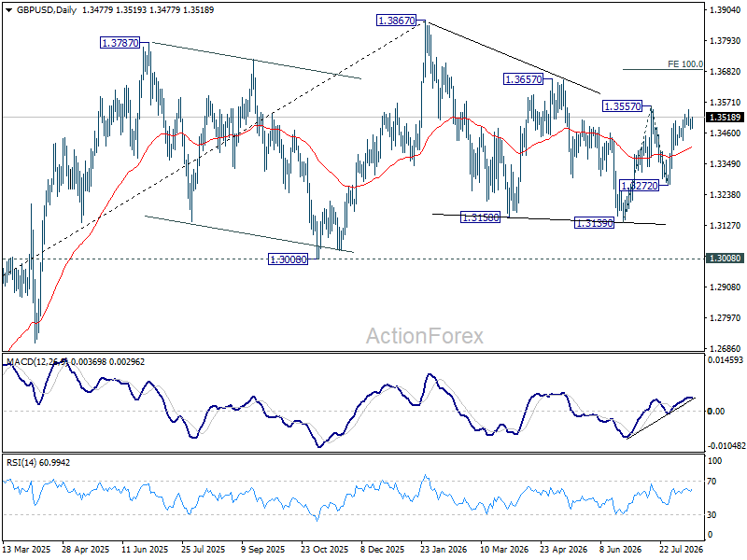Click the ActionForex watermark
The width and height of the screenshot is (747, 560).
(x=425, y=336)
